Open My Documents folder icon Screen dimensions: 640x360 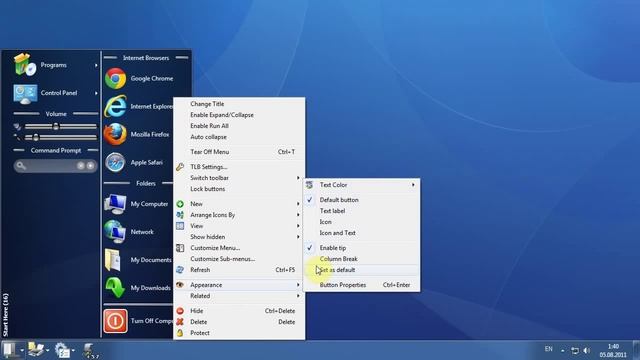pyautogui.click(x=113, y=260)
